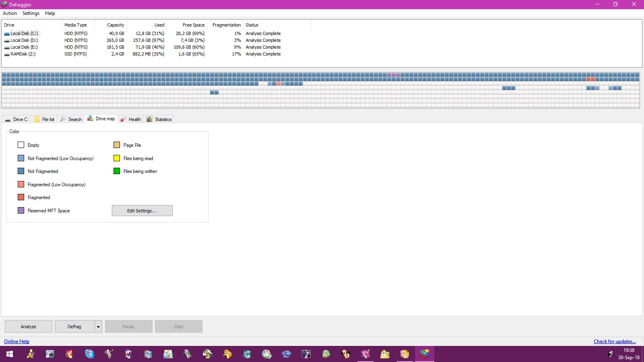Show the Statistics tab

tap(159, 119)
